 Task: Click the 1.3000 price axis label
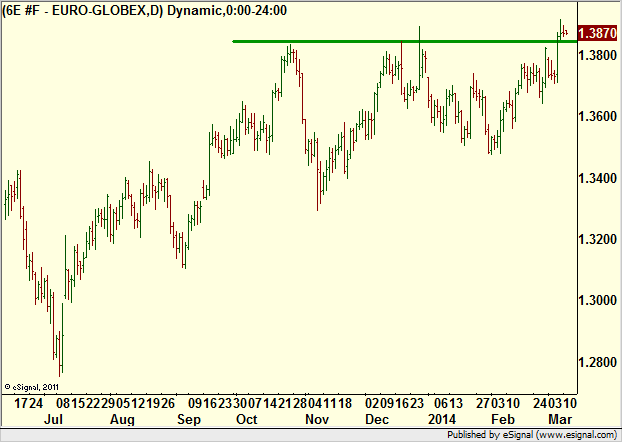[597, 300]
